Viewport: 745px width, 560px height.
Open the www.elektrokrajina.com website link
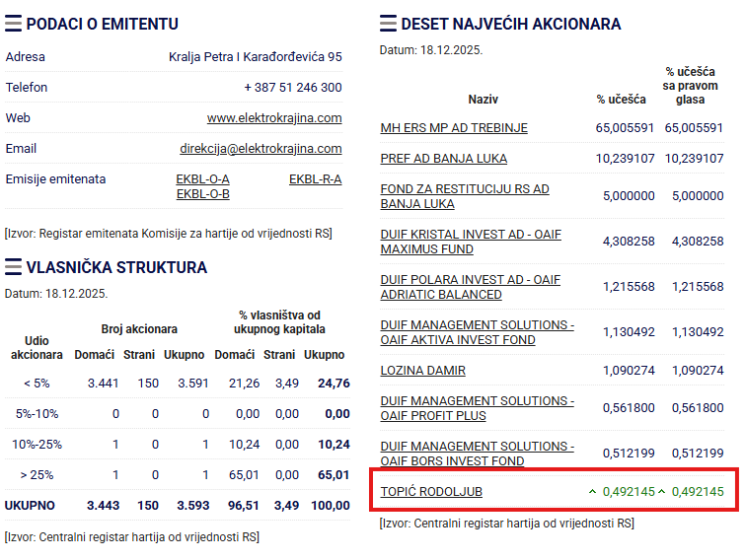(x=274, y=118)
